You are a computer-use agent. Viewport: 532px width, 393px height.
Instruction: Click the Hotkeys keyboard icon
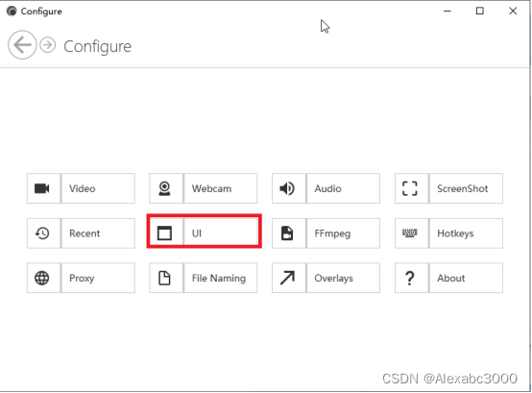pos(410,233)
